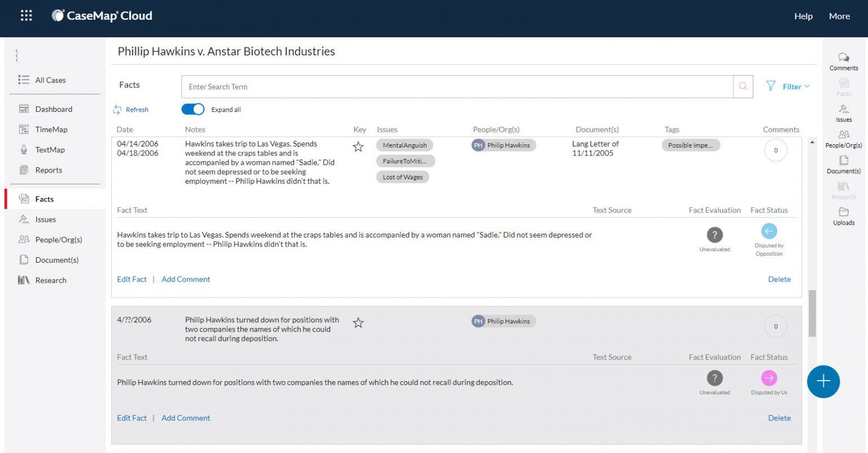
Task: Expand the Filter dropdown
Action: click(789, 87)
